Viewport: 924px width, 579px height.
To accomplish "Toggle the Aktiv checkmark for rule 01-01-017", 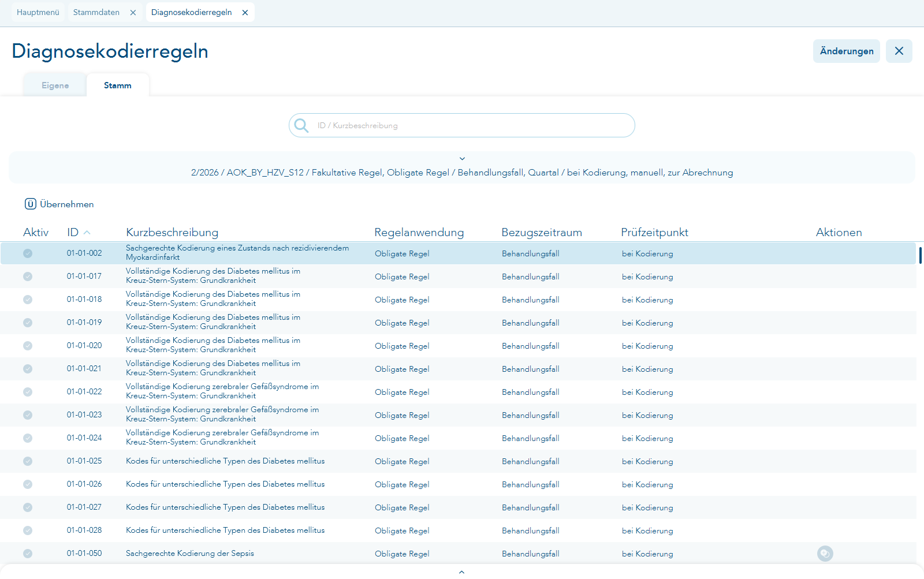I will 28,277.
